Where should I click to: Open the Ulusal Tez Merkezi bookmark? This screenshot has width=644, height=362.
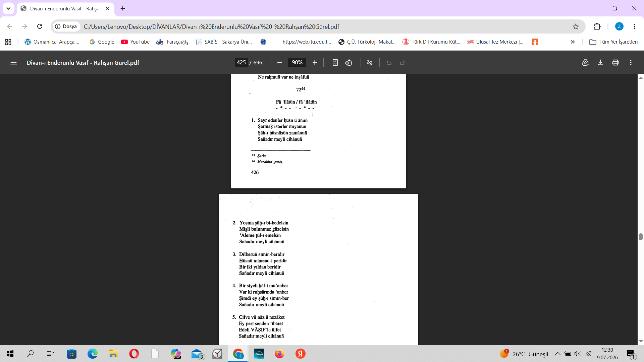[x=495, y=42]
